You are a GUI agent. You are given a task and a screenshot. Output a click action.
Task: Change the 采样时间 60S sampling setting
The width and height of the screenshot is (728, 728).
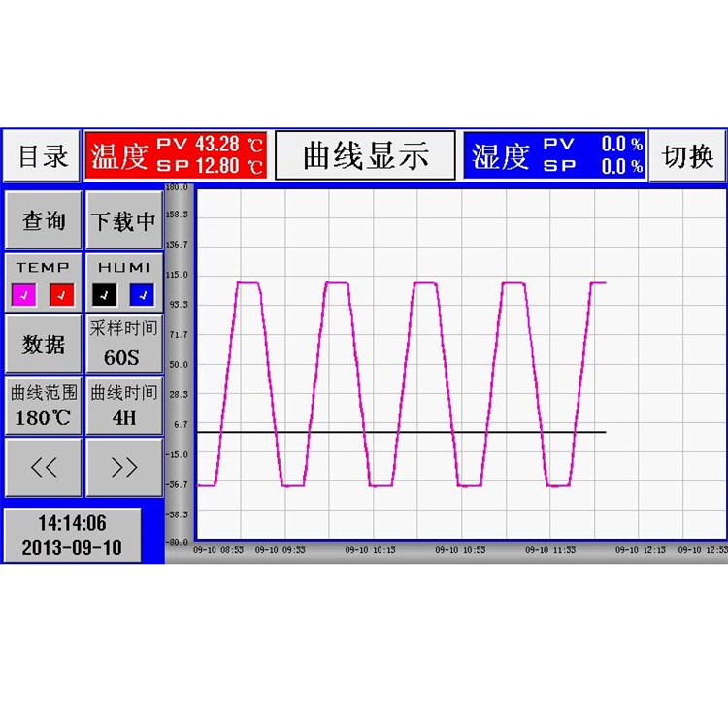pyautogui.click(x=123, y=344)
